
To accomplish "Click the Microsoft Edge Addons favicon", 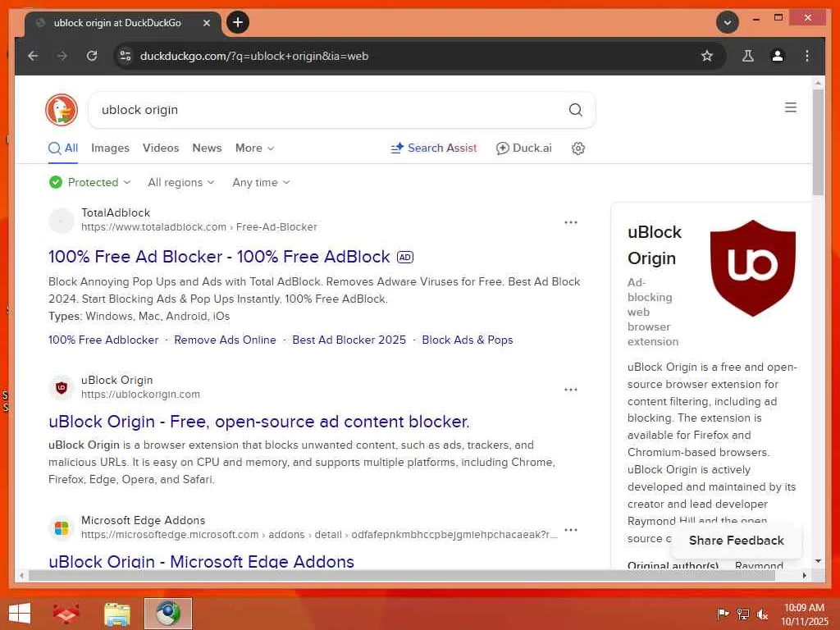I will (x=62, y=527).
